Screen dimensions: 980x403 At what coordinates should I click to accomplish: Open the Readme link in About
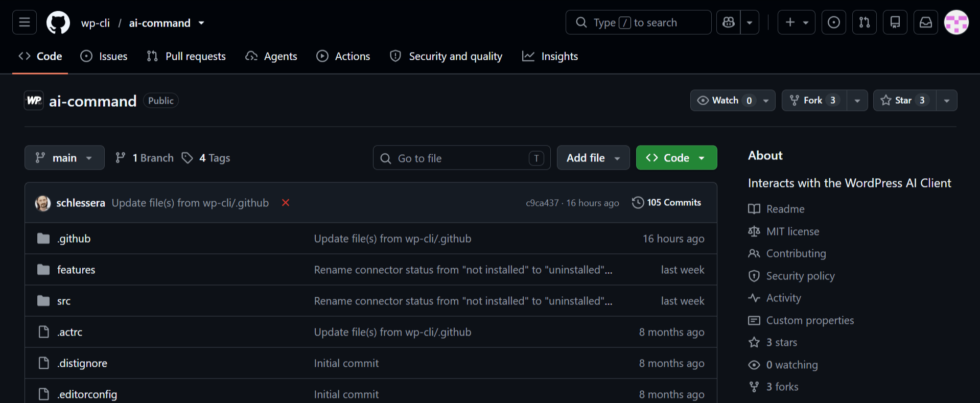(x=776, y=209)
